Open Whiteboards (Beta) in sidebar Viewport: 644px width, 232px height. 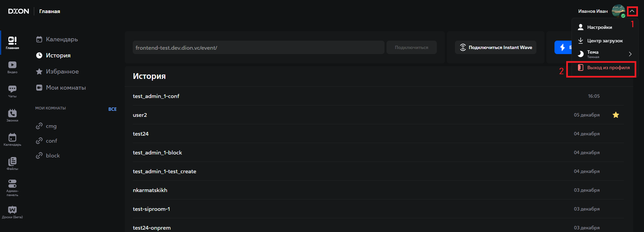click(12, 212)
